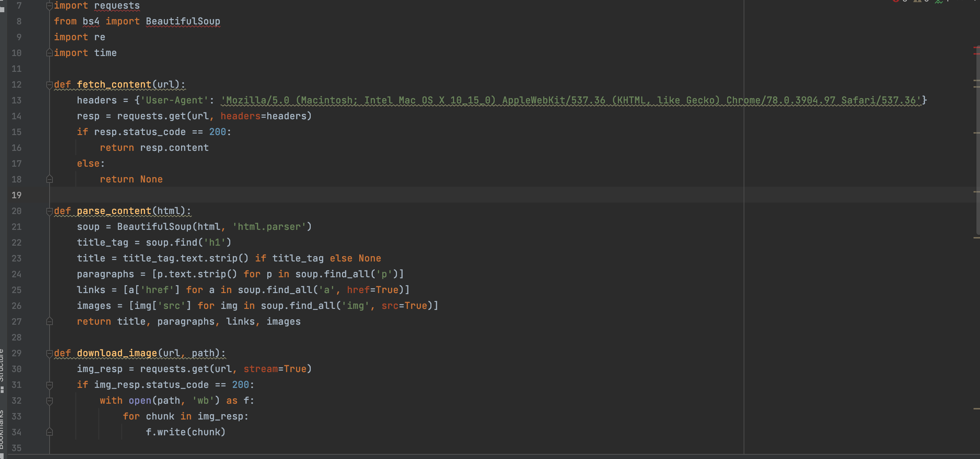Click the 'stream' keyword argument on line 30
Viewport: 980px width, 459px height.
(x=260, y=369)
